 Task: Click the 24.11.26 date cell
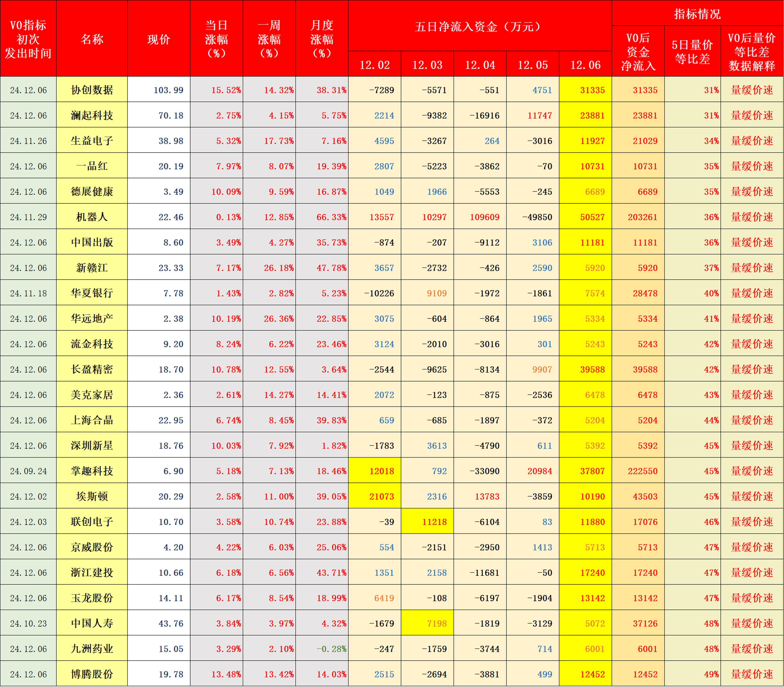tap(28, 140)
